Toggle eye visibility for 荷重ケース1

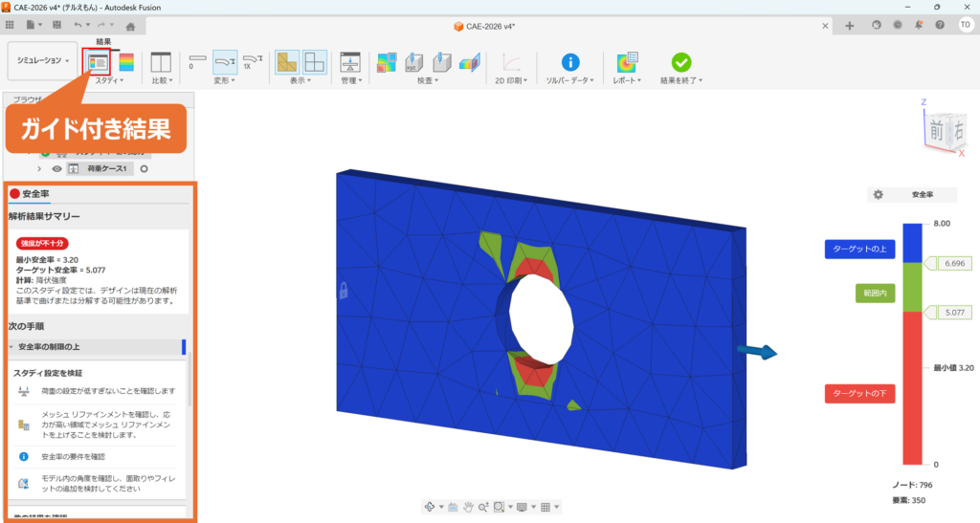(56, 168)
